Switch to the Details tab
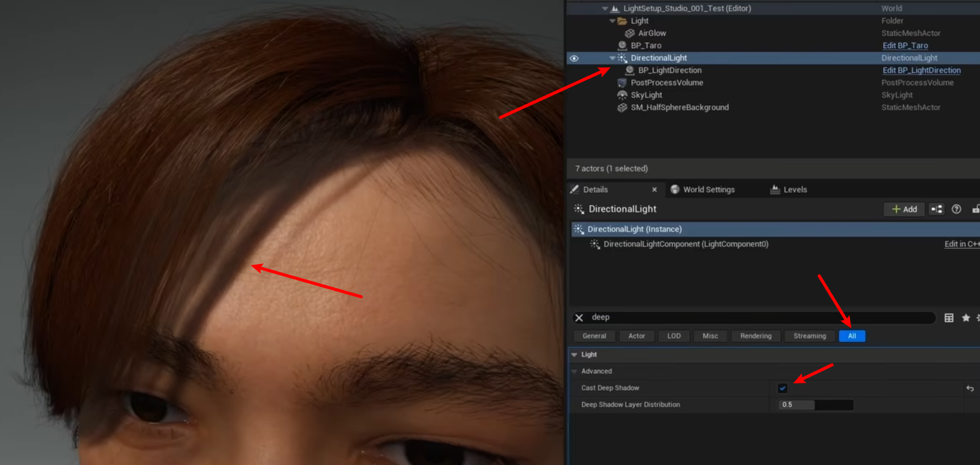Screen dimensions: 980x465 click(x=595, y=190)
